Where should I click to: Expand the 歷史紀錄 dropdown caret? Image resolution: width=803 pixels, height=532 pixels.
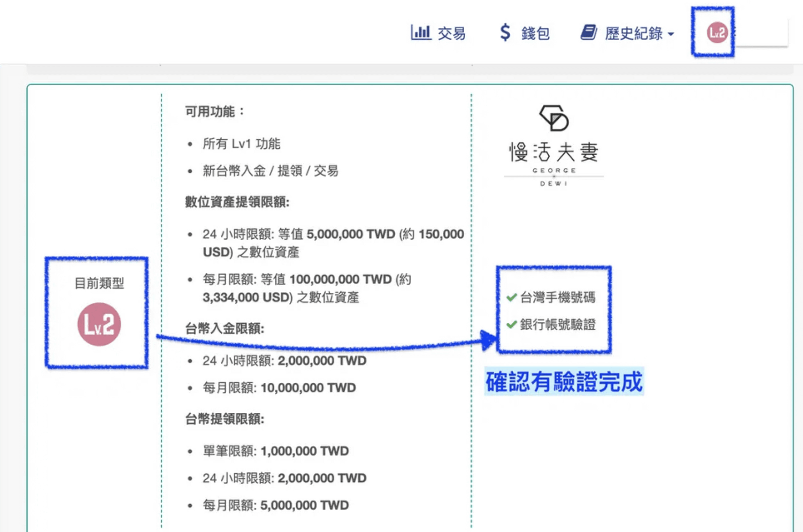tap(671, 34)
